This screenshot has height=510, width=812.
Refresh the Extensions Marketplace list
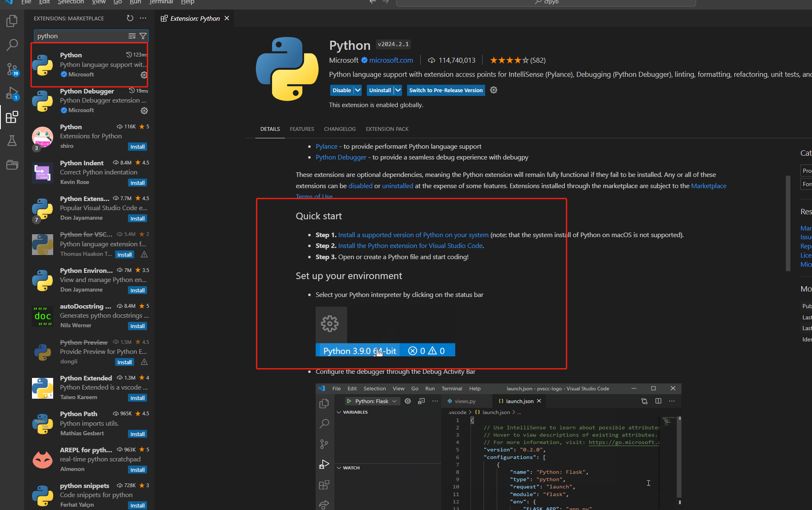[130, 18]
